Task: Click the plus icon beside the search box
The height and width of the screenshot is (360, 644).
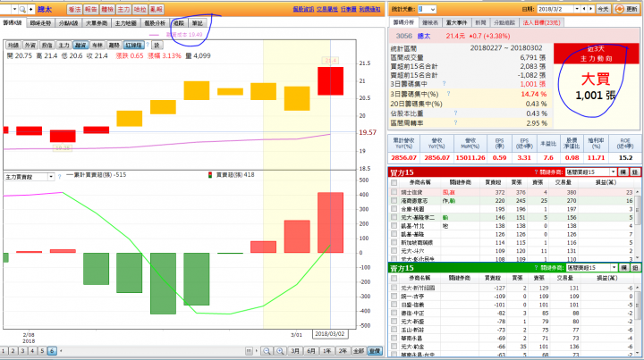Action: click(30, 9)
